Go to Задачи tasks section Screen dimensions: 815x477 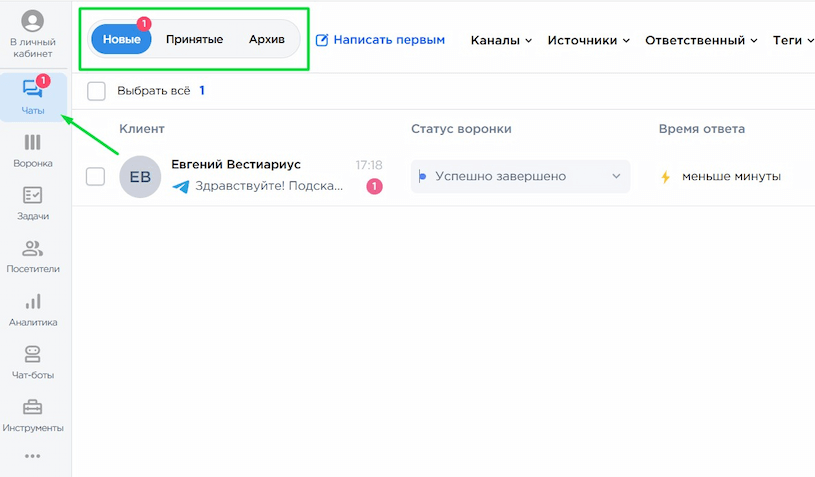coord(33,203)
